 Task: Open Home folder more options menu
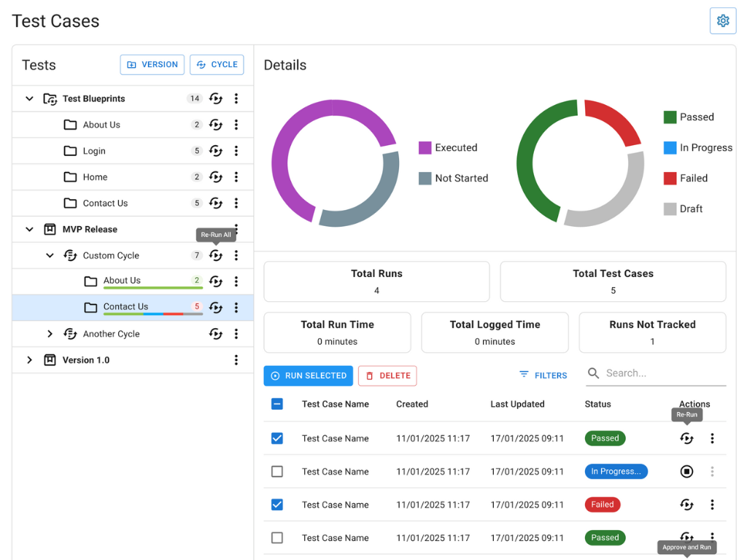point(236,177)
